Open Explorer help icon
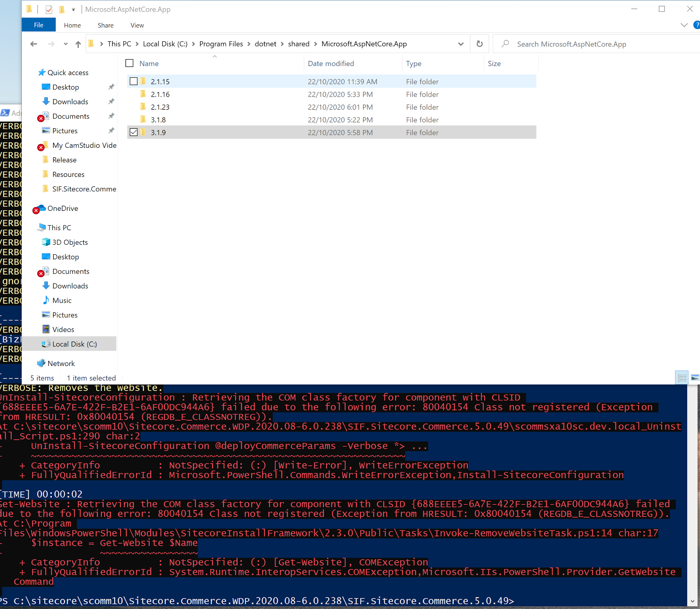The image size is (700, 609). tap(696, 25)
